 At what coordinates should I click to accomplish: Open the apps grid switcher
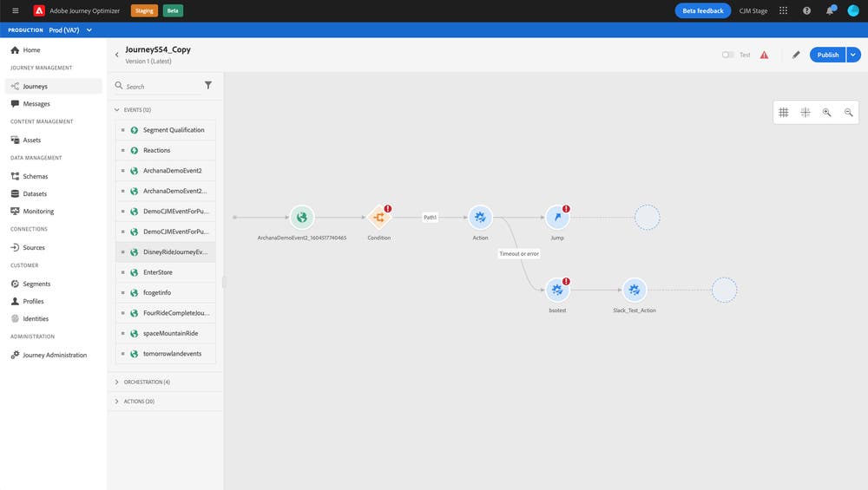(783, 10)
